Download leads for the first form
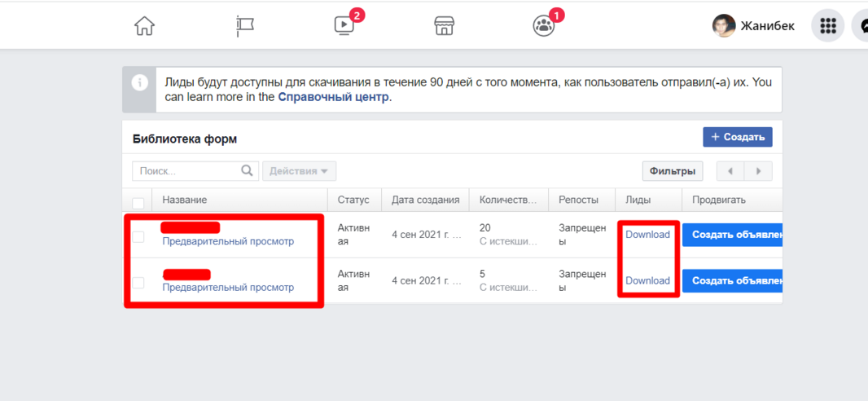The width and height of the screenshot is (868, 401). click(x=647, y=235)
